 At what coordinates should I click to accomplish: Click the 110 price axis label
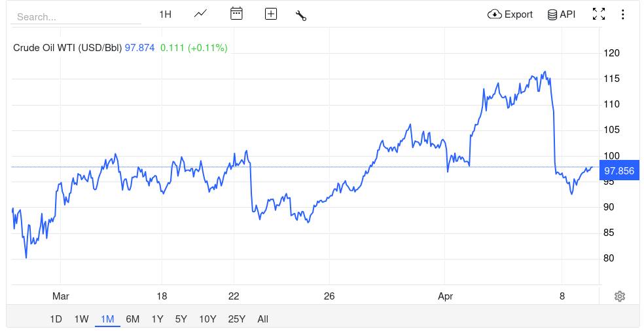611,104
